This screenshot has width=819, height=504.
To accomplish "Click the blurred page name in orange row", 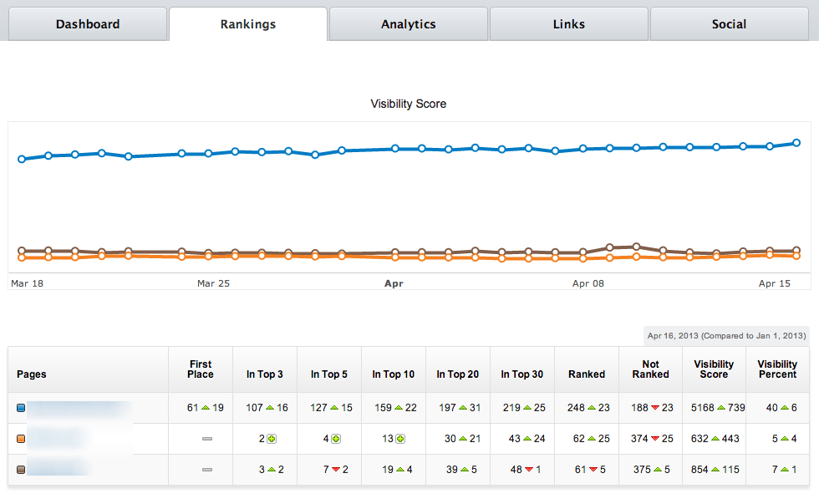I will coord(57,439).
